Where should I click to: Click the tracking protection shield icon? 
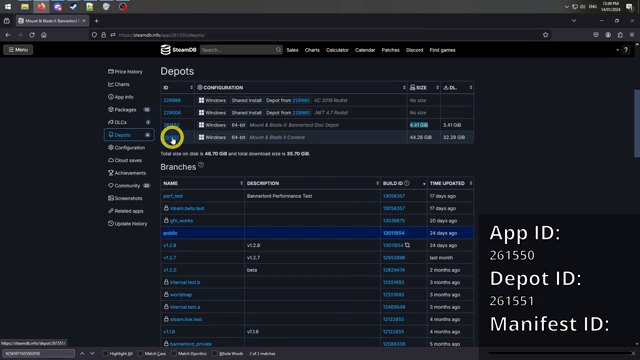click(94, 35)
